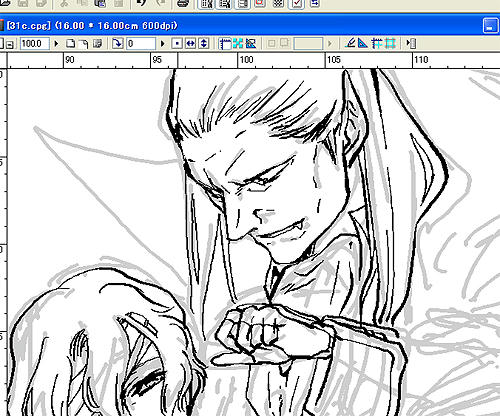Open rotation angle arrow next to 0

[163, 44]
